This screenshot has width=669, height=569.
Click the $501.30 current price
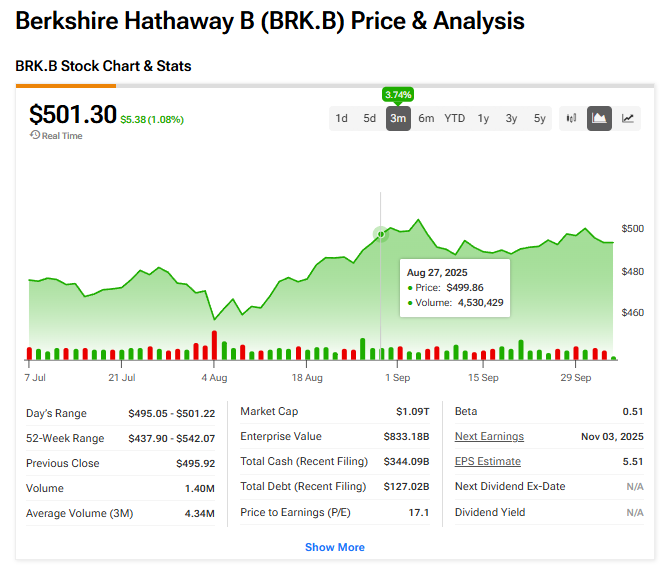[73, 114]
